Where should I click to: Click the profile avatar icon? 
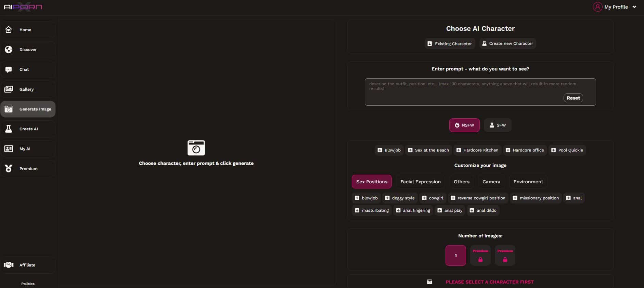click(x=597, y=7)
